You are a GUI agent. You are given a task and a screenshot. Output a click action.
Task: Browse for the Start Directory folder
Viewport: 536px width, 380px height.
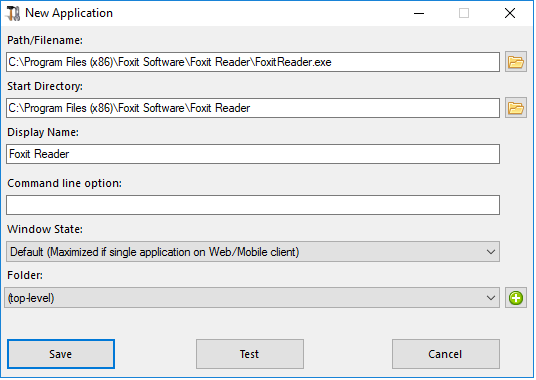coord(515,108)
